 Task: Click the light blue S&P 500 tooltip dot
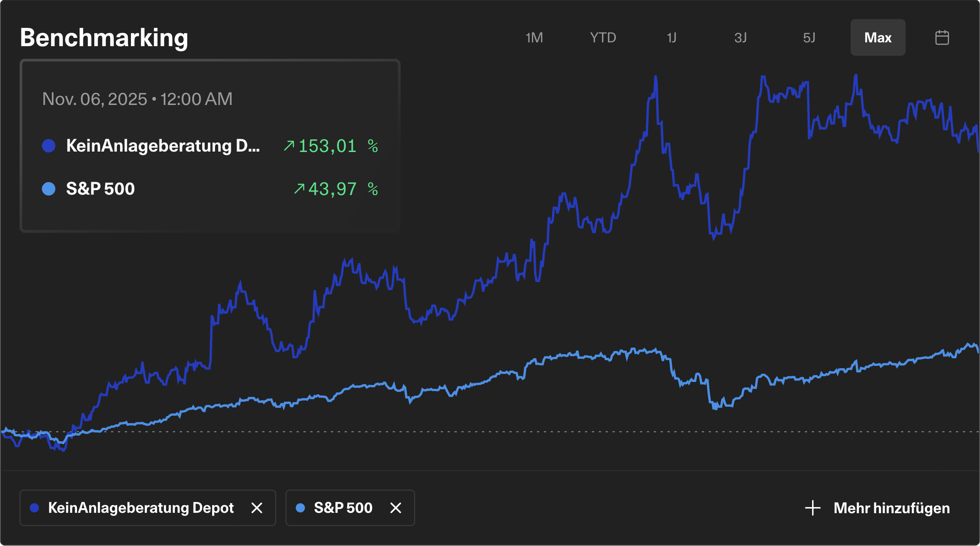click(49, 189)
